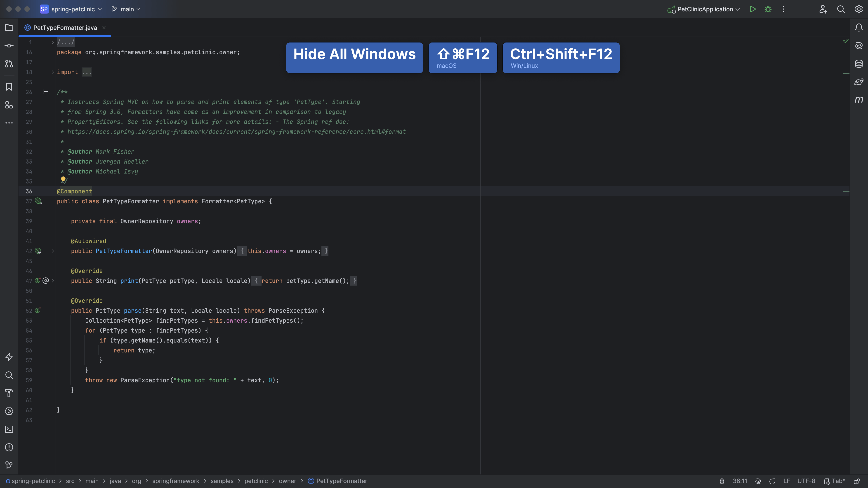This screenshot has height=488, width=868.
Task: Toggle reader mode icon beside line 26
Action: tap(45, 91)
